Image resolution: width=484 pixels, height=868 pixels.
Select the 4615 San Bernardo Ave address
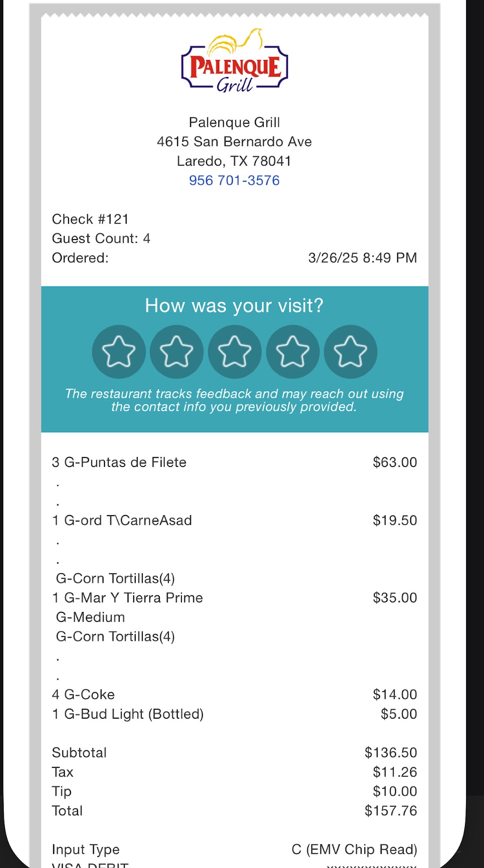click(234, 142)
